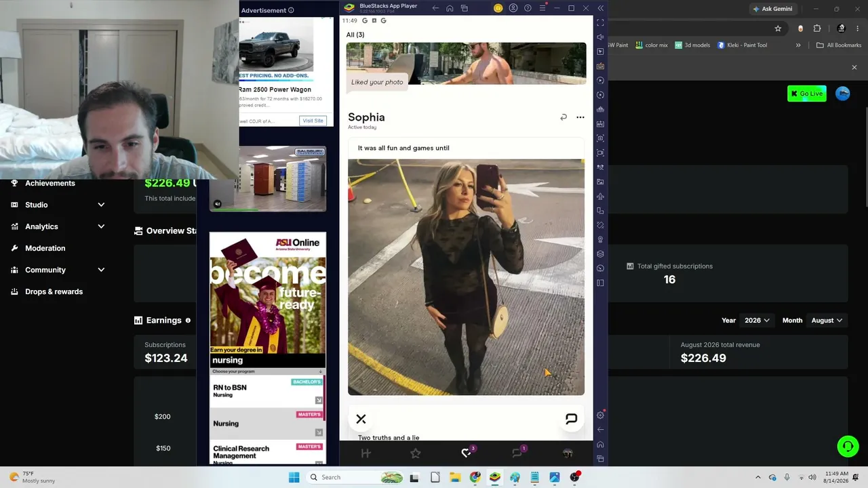
Task: Click 'All (3)' heading in likes list
Action: pos(355,35)
